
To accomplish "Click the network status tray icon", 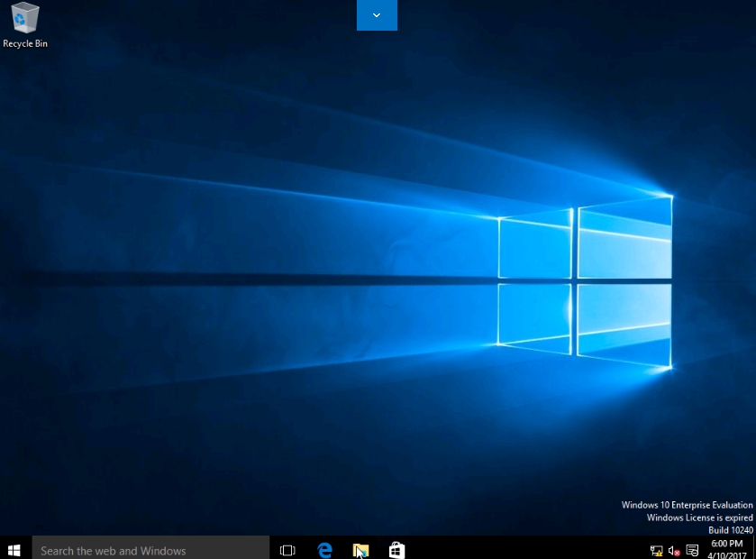I will (656, 550).
